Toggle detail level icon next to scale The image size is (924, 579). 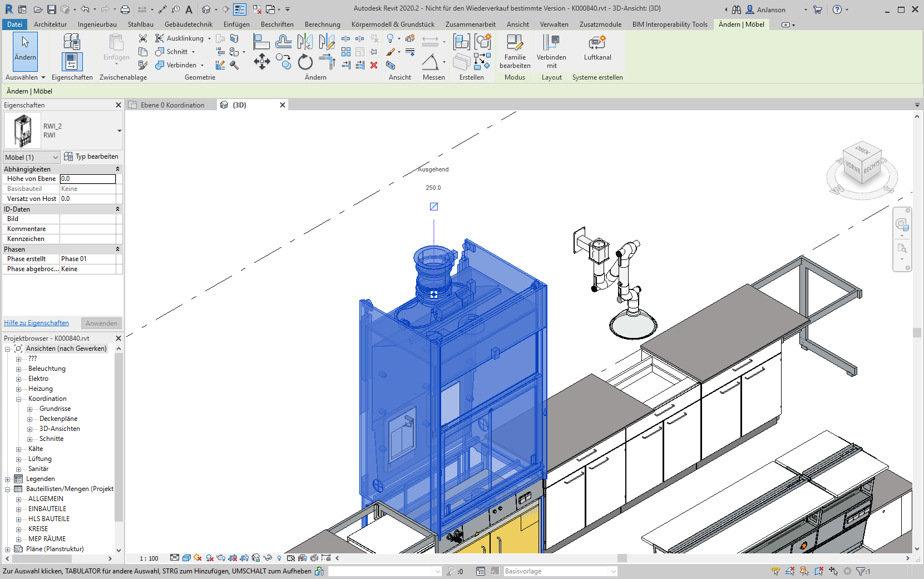[175, 558]
